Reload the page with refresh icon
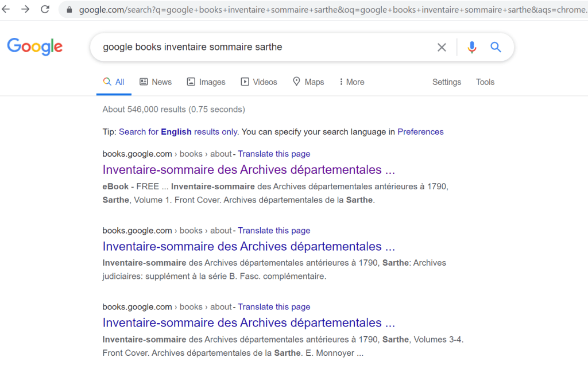Image resolution: width=588 pixels, height=377 pixels. tap(45, 9)
